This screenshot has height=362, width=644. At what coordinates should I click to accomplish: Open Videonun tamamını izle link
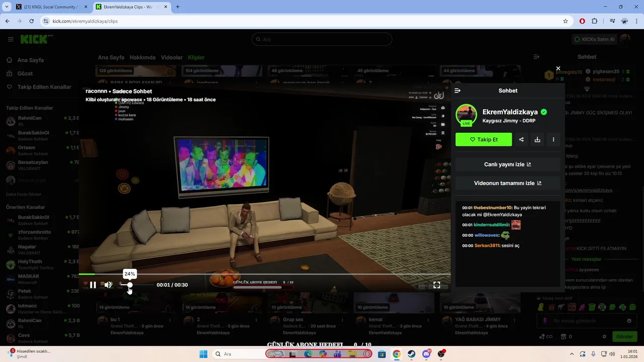pyautogui.click(x=508, y=183)
